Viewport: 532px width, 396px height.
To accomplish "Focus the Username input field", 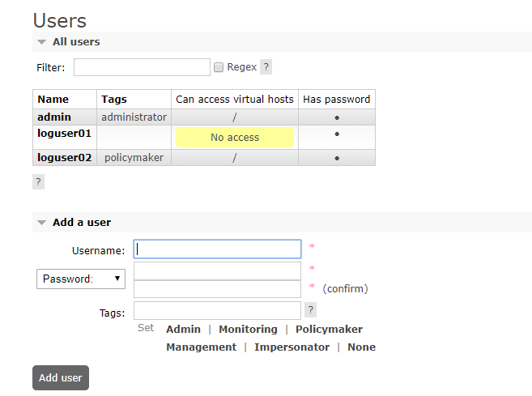I will click(x=218, y=249).
